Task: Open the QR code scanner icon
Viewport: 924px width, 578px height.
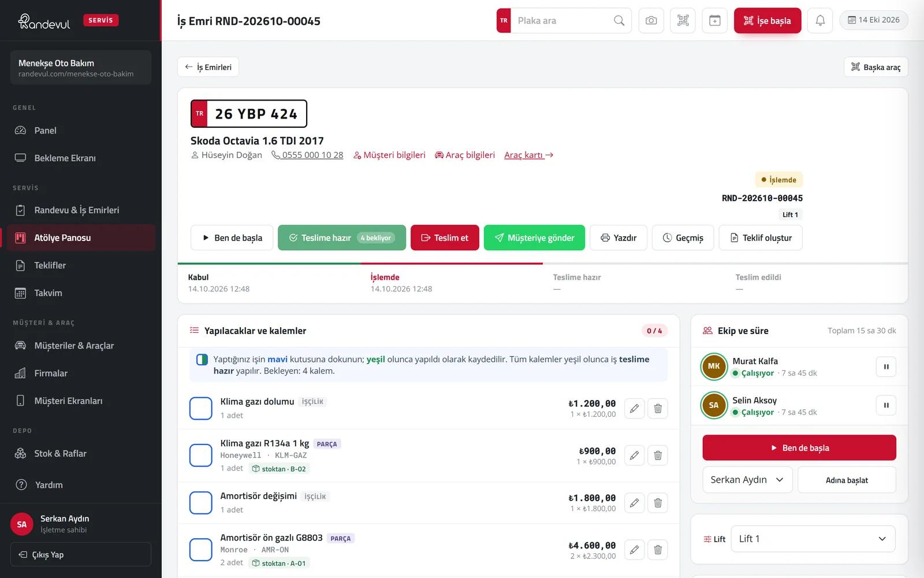Action: [683, 21]
